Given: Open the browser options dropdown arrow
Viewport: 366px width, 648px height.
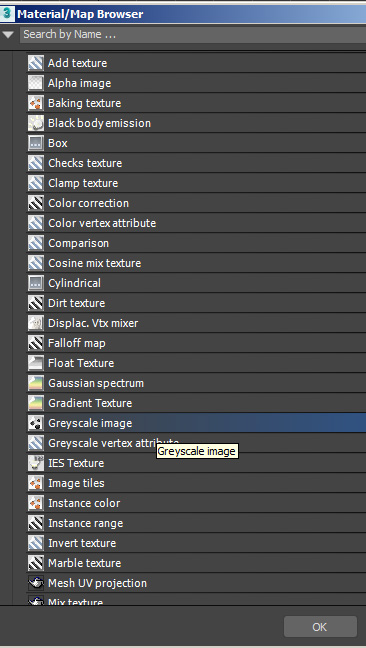Looking at the screenshot, I should [8, 35].
